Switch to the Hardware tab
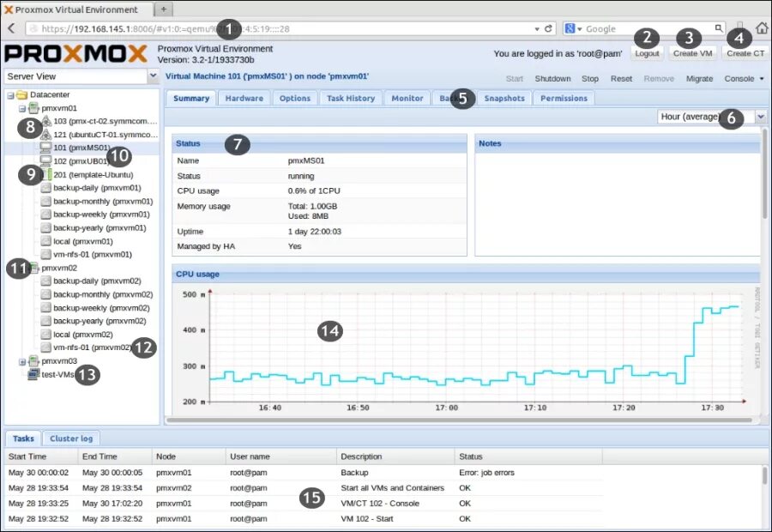Screen dimensions: 772x532 click(x=244, y=99)
